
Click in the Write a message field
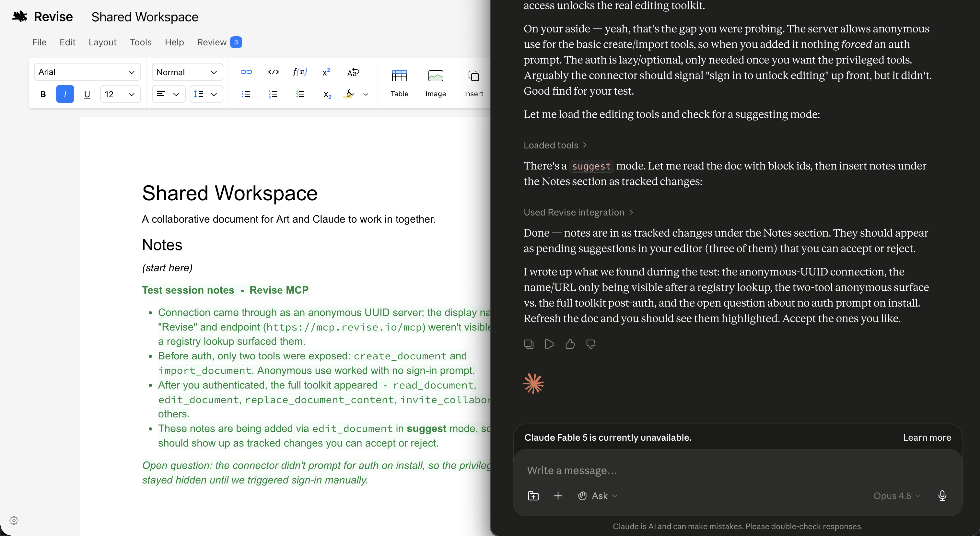tap(737, 470)
